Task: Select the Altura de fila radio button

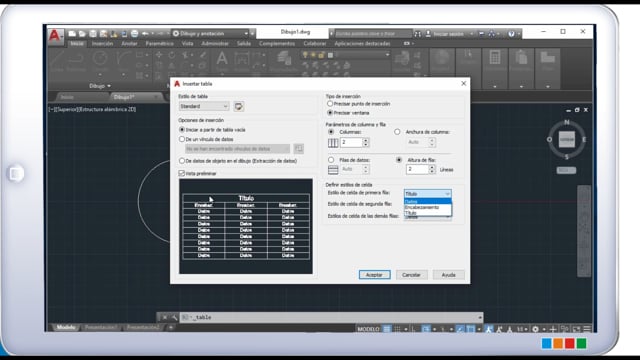Action: point(399,160)
